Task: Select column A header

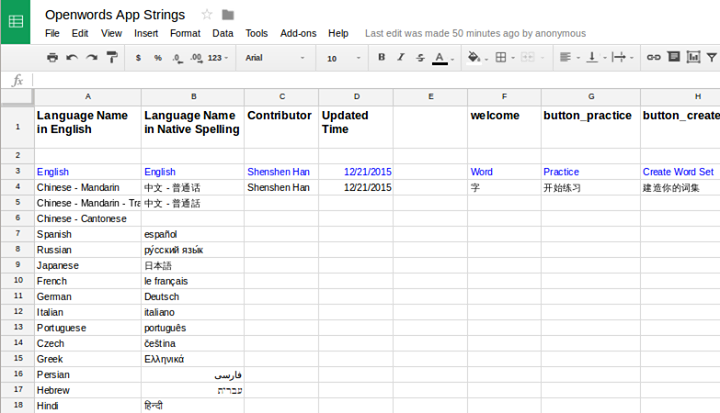Action: (88, 97)
